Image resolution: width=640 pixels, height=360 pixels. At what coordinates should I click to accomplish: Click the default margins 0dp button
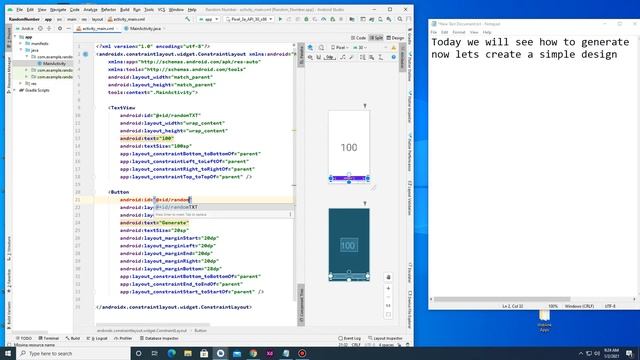[x=330, y=58]
